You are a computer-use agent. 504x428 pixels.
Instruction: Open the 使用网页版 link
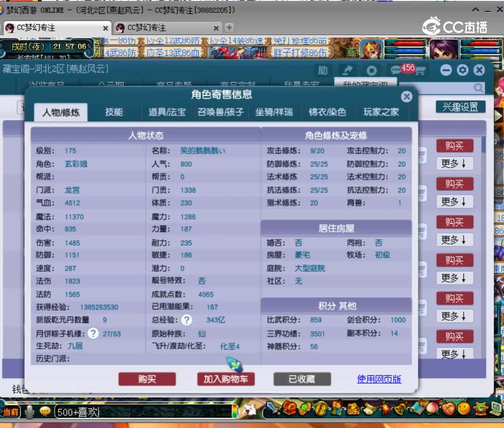click(379, 379)
